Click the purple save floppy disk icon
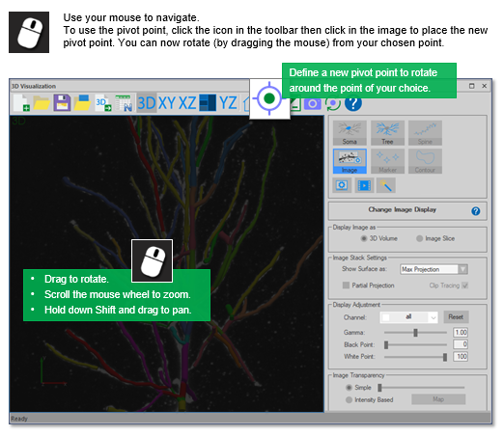504x436 pixels. (62, 103)
